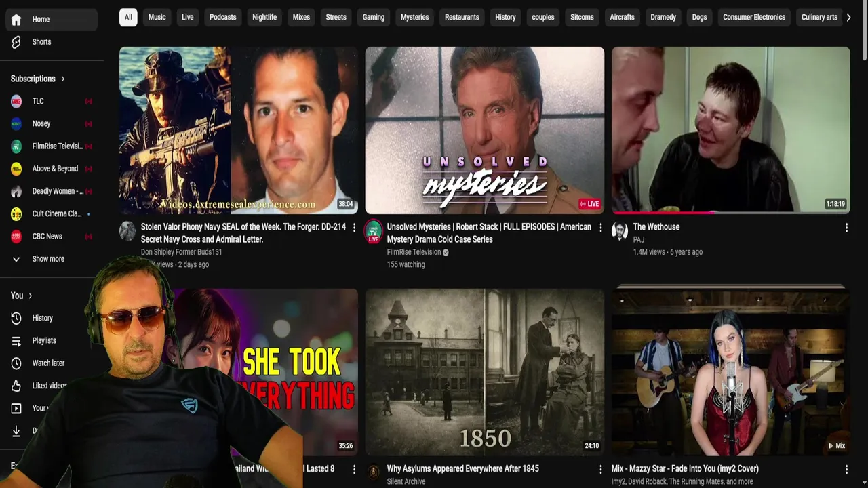Expand the Subscriptions section chevron
Screen dimensions: 868x488
coord(63,79)
